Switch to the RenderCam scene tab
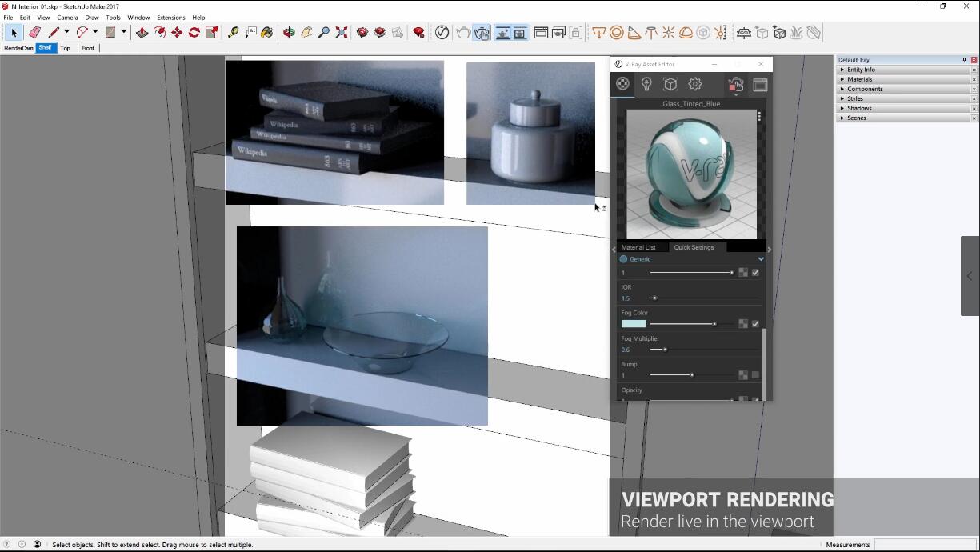Screen dimensions: 980x552 click(x=18, y=48)
